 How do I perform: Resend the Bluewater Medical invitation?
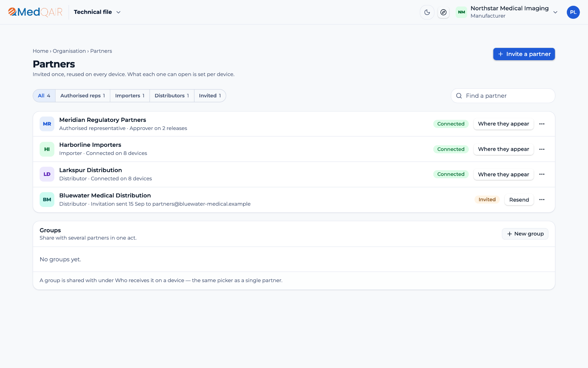coord(519,200)
